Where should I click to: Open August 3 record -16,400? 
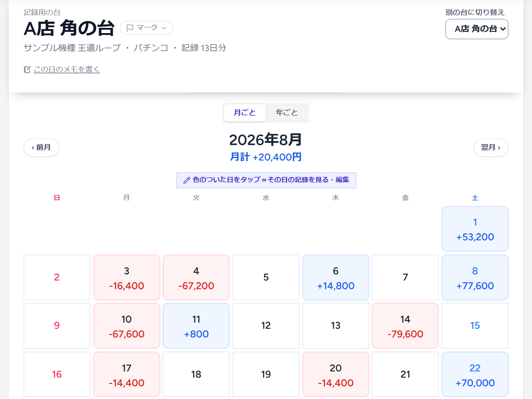[x=127, y=277]
